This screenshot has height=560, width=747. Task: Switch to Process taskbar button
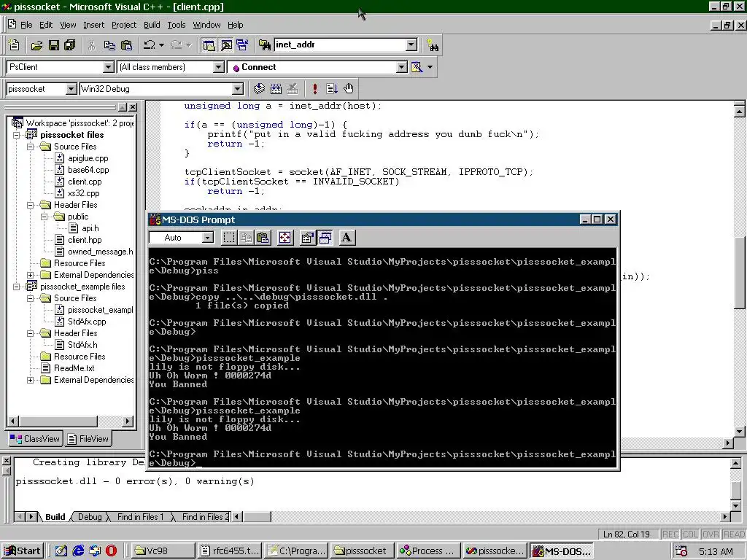coord(428,551)
